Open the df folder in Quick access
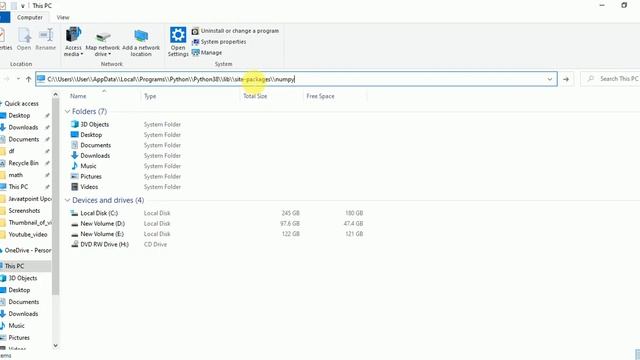 (11, 151)
